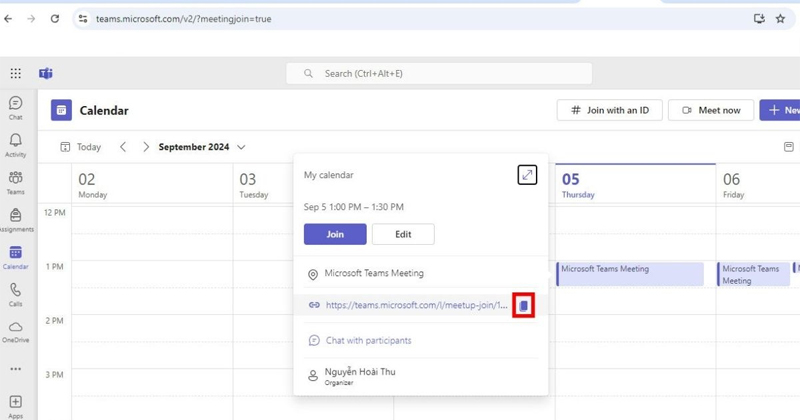Open Assignments in the sidebar

coord(16,220)
